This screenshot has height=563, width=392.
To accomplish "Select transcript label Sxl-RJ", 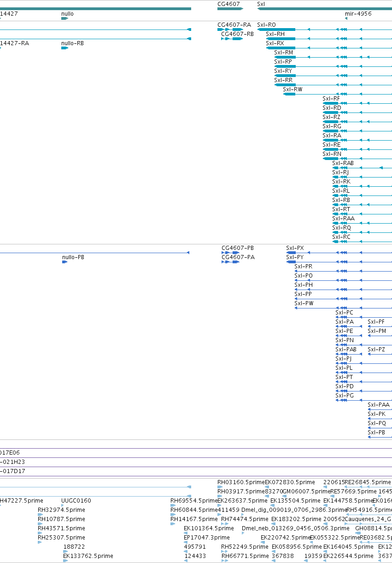I will coord(341,172).
